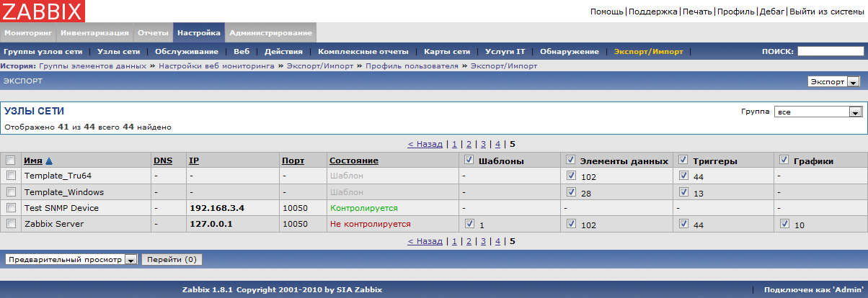Toggle the Элементы данных column header checkbox
Viewport: 868px width, 298px height.
click(571, 160)
